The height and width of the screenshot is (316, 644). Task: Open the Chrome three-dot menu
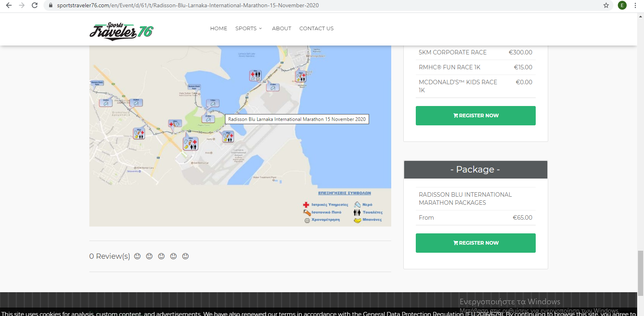point(635,5)
